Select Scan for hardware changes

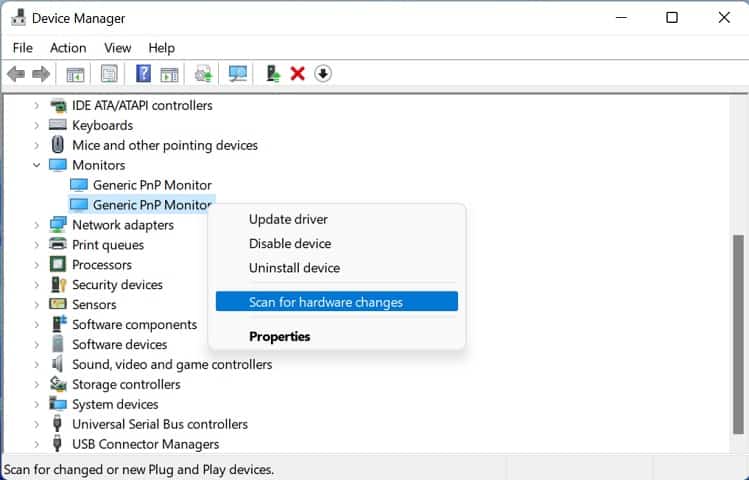[x=337, y=302]
